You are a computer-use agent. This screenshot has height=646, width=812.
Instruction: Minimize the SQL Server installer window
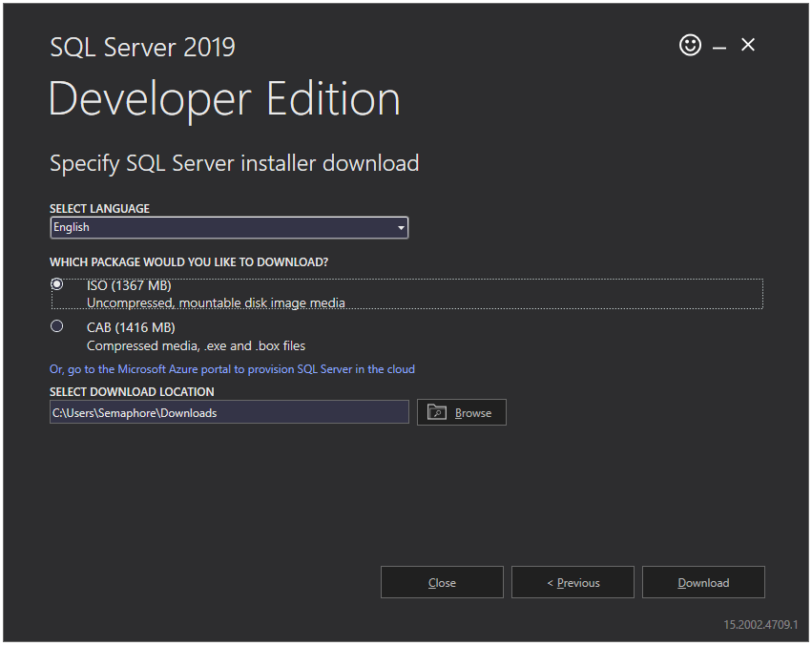pyautogui.click(x=719, y=48)
